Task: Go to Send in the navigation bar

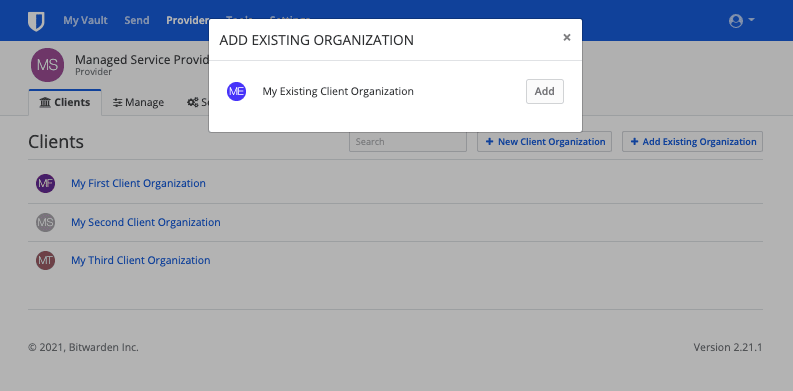Action: pyautogui.click(x=137, y=21)
